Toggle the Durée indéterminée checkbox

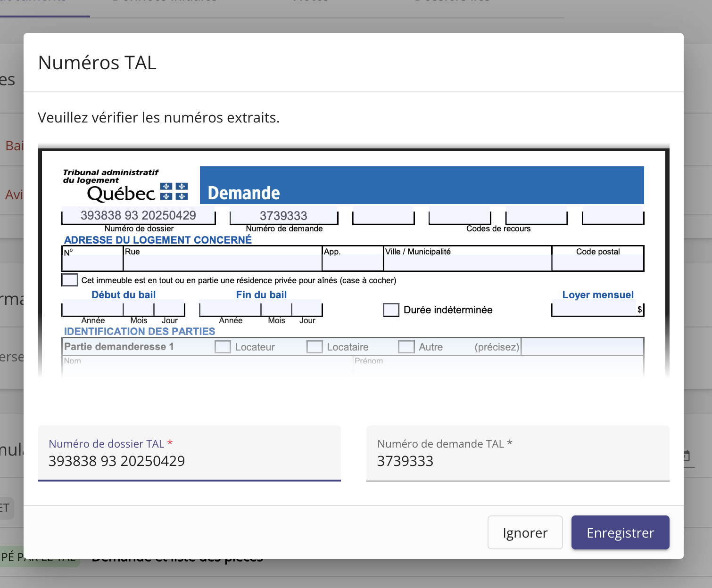click(x=391, y=310)
